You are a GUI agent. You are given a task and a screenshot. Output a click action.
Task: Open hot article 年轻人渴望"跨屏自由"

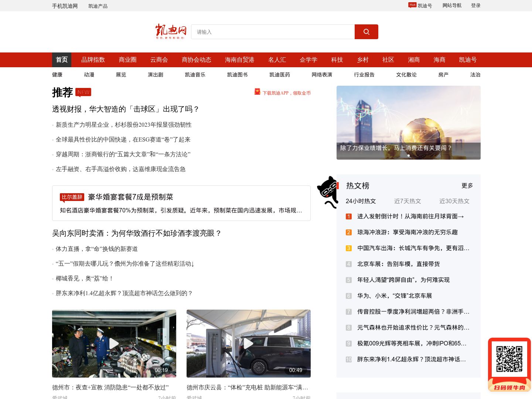click(x=403, y=280)
